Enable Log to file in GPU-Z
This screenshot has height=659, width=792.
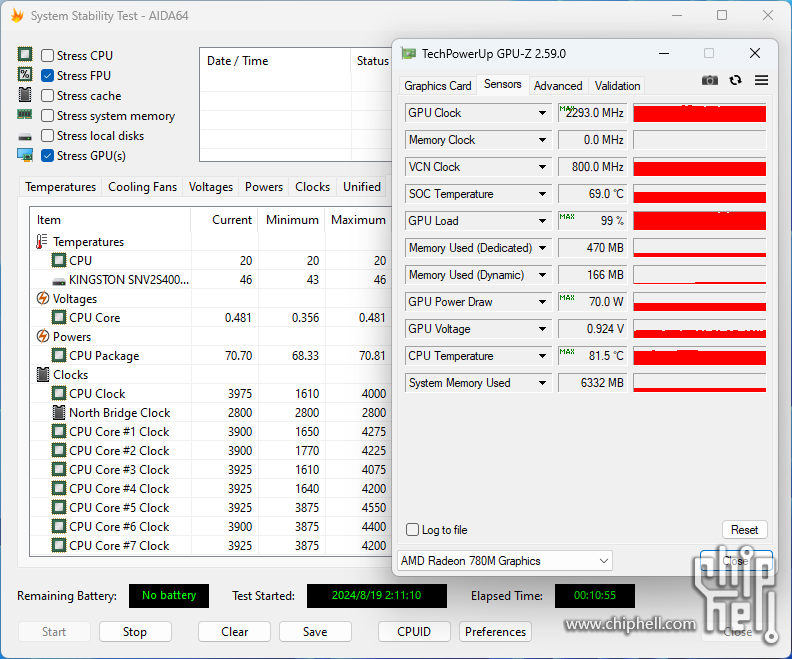tap(413, 529)
